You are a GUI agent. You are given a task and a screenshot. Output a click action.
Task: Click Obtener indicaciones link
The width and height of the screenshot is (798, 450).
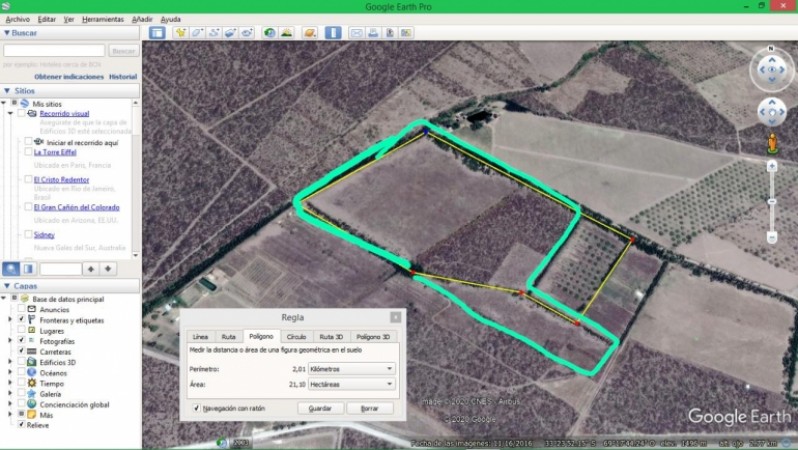pos(69,77)
